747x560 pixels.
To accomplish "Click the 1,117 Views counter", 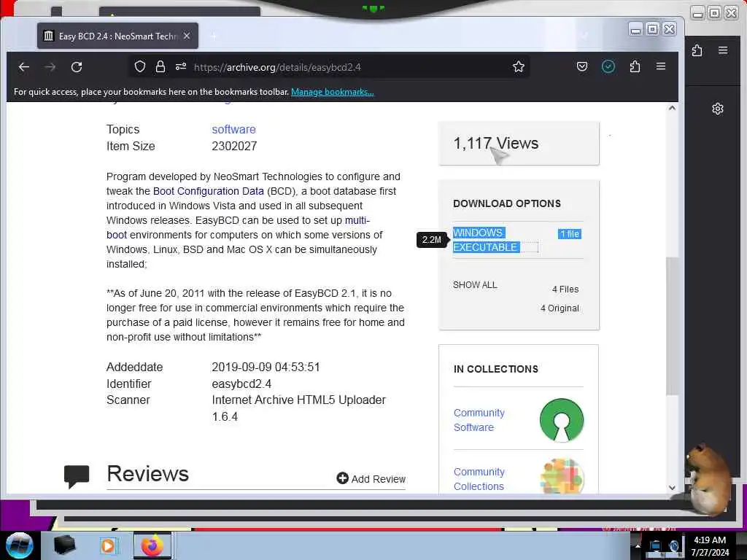I will pos(495,144).
